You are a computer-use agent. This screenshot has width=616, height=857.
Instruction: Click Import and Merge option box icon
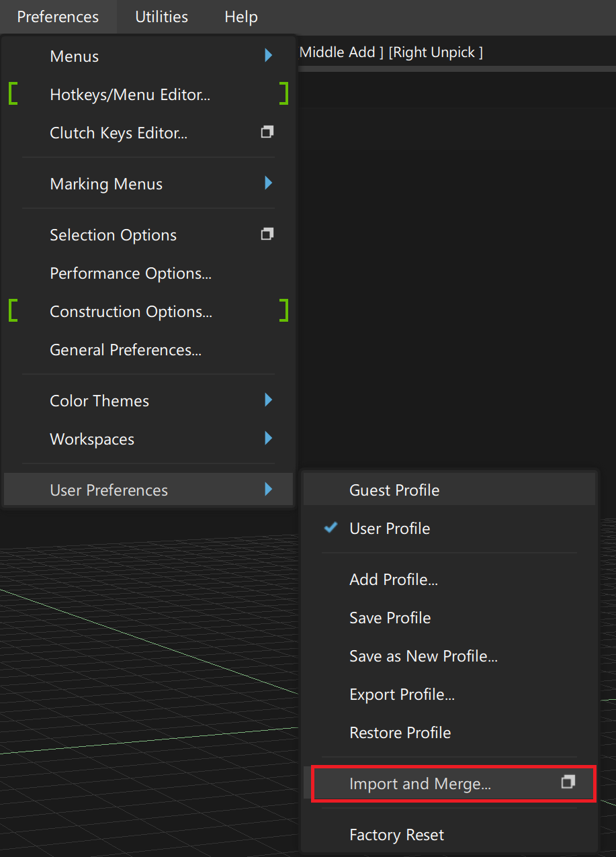(x=568, y=782)
